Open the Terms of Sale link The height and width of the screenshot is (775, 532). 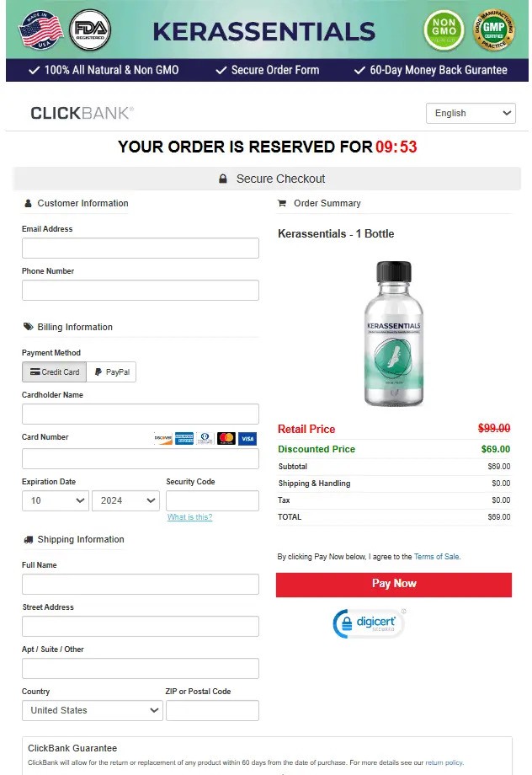coord(437,557)
